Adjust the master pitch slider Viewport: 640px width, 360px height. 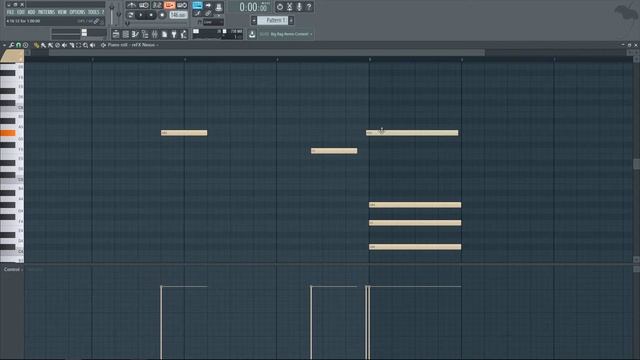tap(119, 15)
